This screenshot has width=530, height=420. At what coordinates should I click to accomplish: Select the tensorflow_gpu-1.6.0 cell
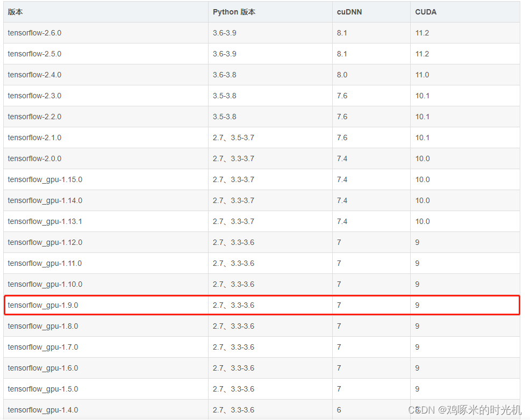click(x=106, y=368)
